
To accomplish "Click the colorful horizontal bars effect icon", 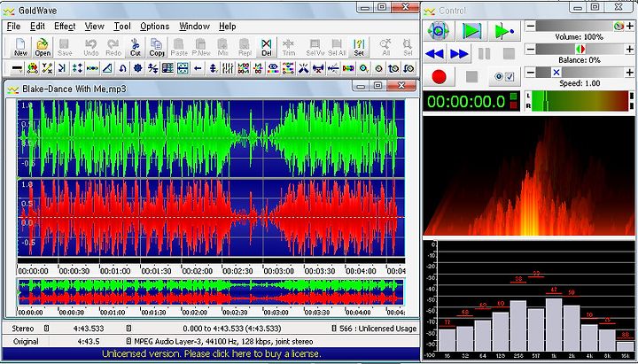I will coord(288,68).
